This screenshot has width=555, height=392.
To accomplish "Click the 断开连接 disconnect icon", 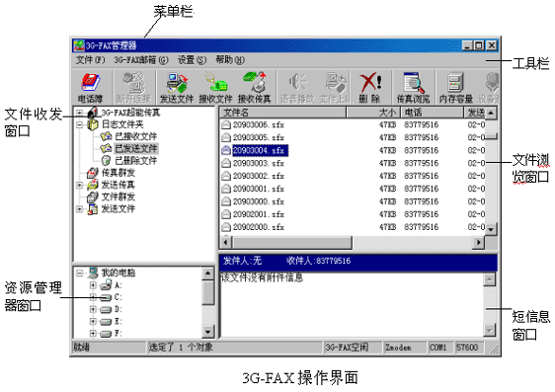I will coord(133,88).
